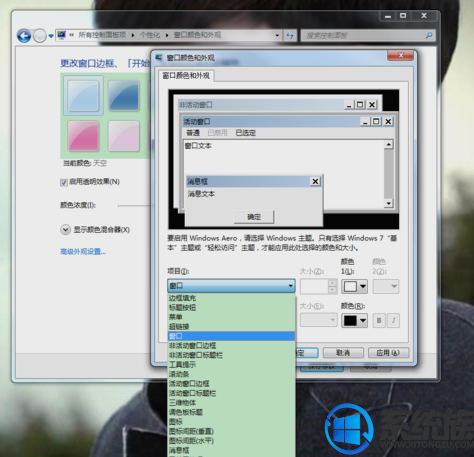Click the refresh icon beside address bar
Image resolution: width=474 pixels, height=457 pixels.
click(x=290, y=35)
